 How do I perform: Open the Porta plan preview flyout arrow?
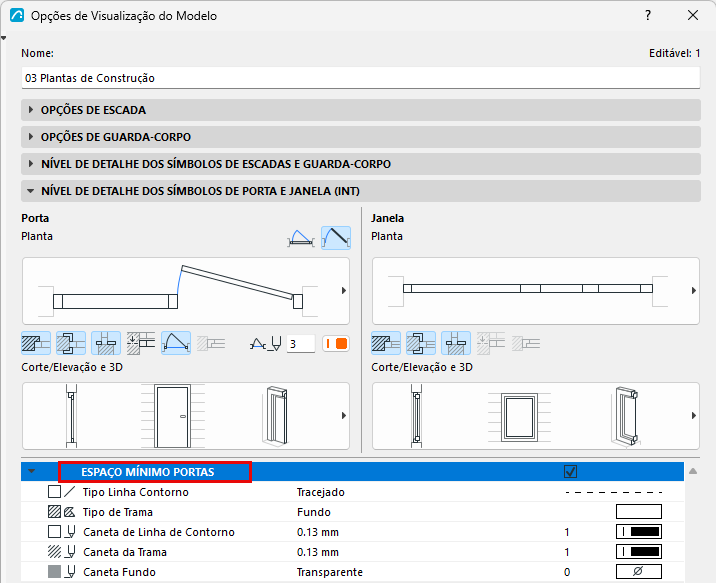(344, 291)
